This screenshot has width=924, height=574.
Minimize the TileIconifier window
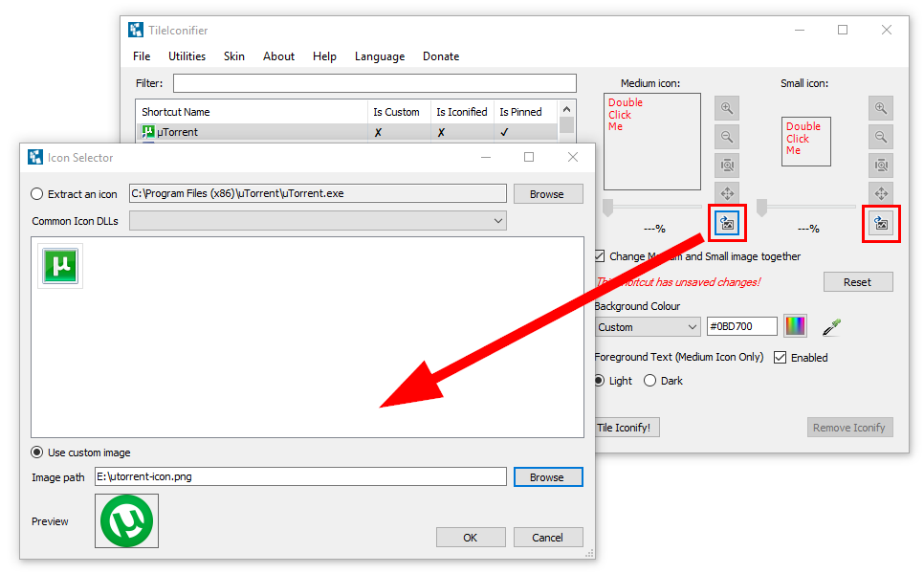pyautogui.click(x=800, y=30)
